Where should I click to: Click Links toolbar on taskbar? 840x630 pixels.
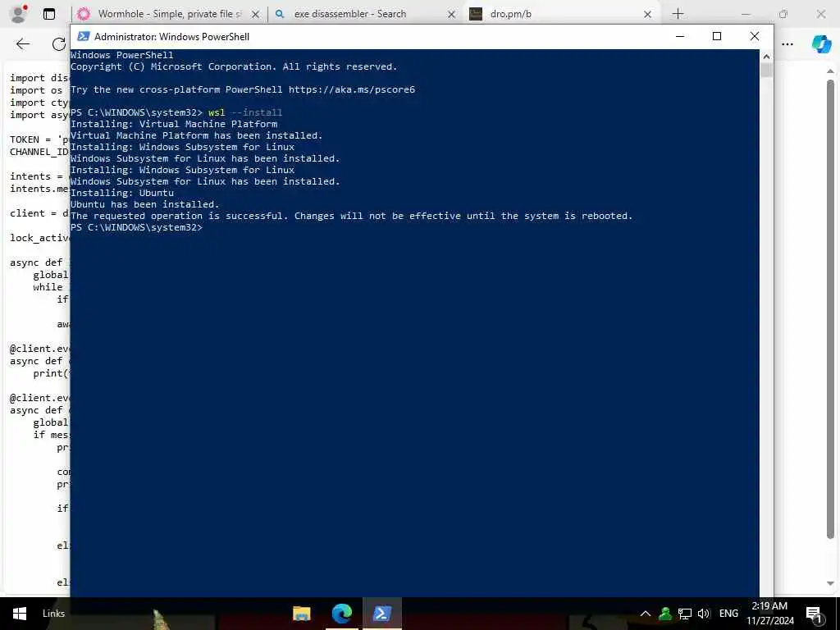click(53, 614)
